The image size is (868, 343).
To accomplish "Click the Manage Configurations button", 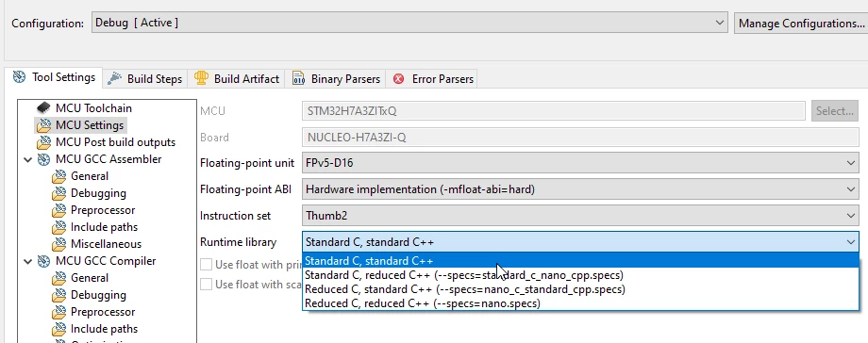I will [801, 24].
